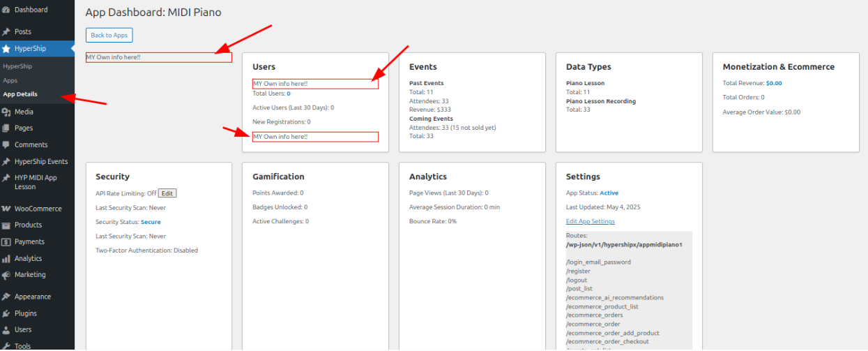Click the Tools wrench icon

click(6, 346)
